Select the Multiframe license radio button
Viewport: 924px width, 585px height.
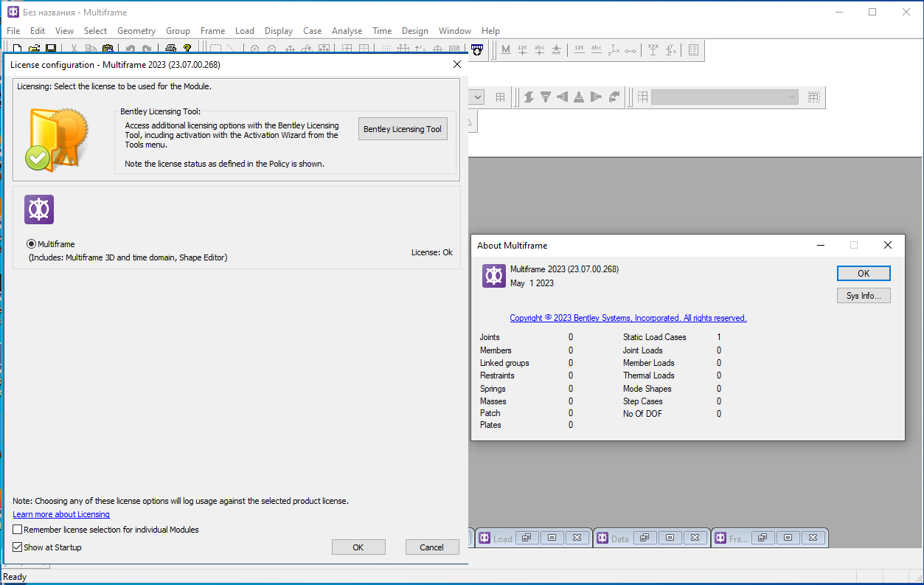(x=31, y=244)
